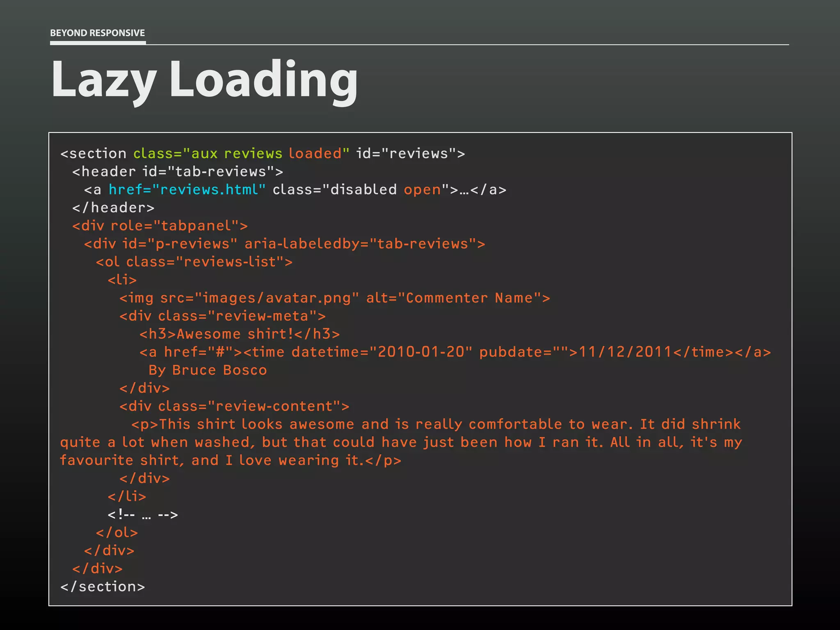Click the <h3>Awesome shirt!</h3> line

tap(240, 334)
